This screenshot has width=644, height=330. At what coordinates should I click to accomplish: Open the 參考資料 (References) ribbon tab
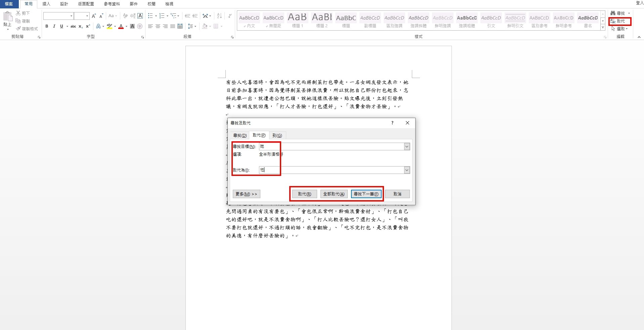(x=112, y=4)
